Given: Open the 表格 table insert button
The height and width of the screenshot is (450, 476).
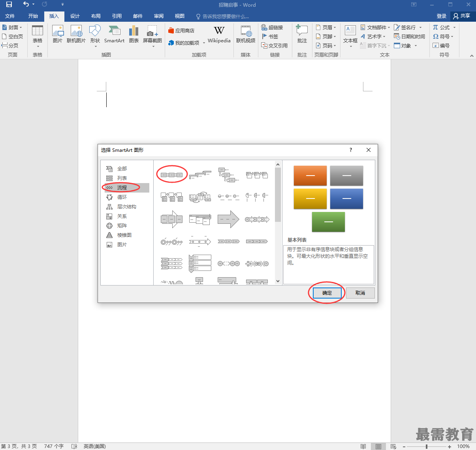Looking at the screenshot, I should click(38, 36).
